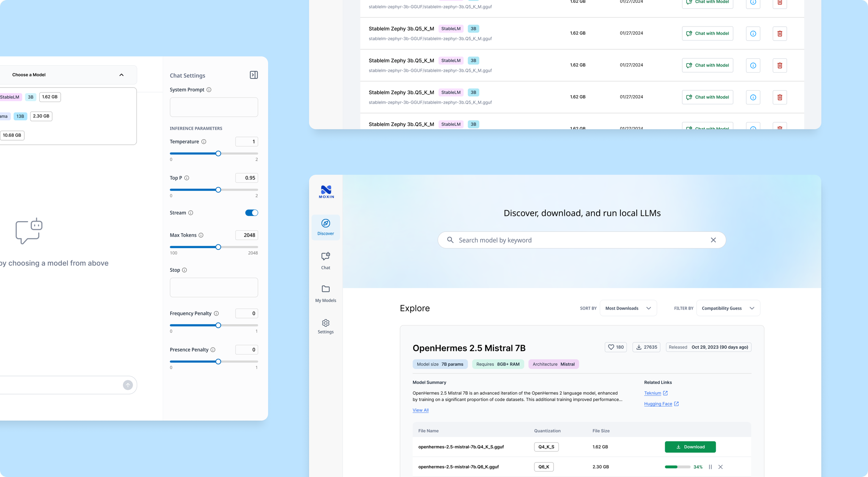This screenshot has height=477, width=868.
Task: Click View All under Model Summary
Action: [x=420, y=410]
